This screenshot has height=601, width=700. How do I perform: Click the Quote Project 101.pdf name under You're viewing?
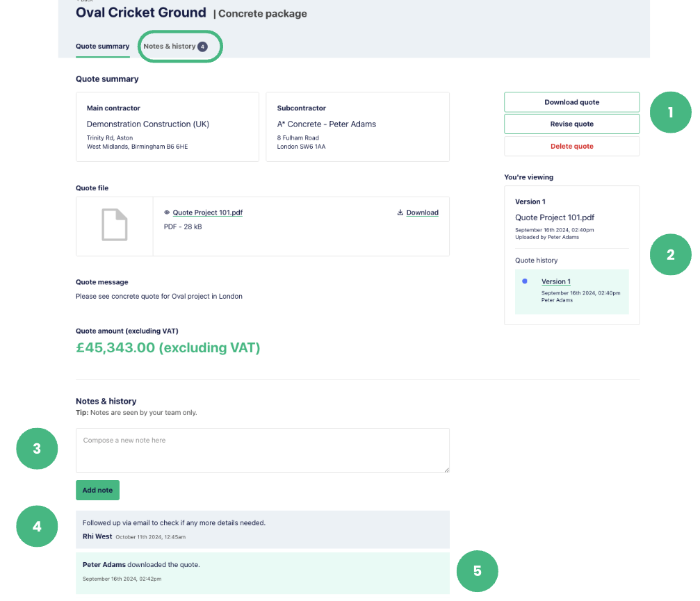point(555,217)
